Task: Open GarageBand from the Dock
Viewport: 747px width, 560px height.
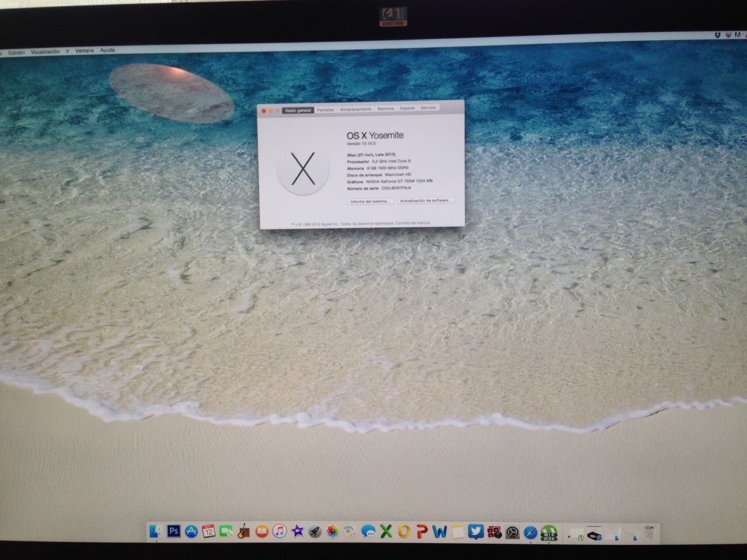Action: tap(244, 531)
